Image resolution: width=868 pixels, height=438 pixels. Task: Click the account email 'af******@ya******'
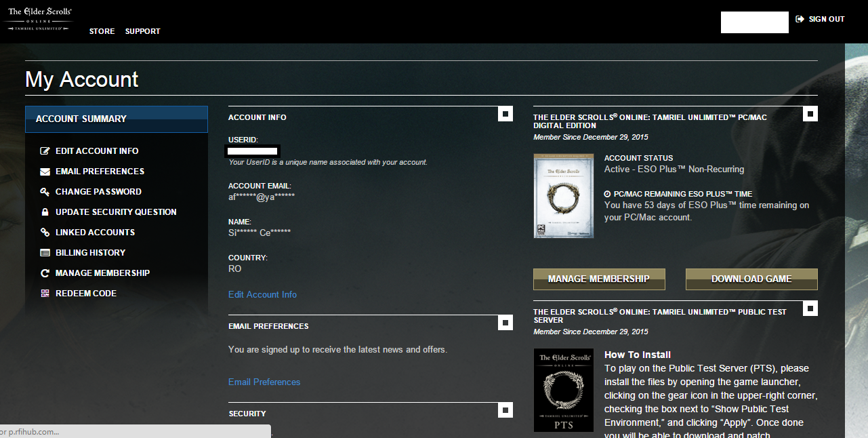click(x=262, y=197)
